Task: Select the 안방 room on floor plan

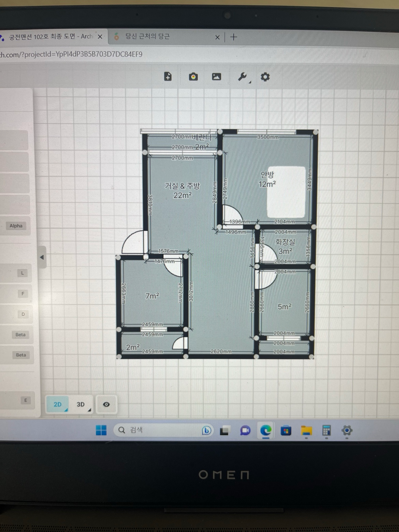Action: (x=267, y=180)
